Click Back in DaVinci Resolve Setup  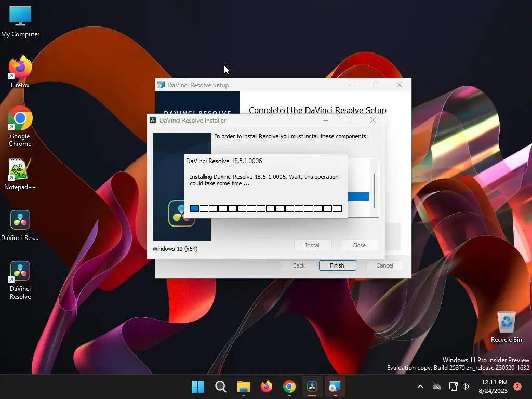(299, 265)
